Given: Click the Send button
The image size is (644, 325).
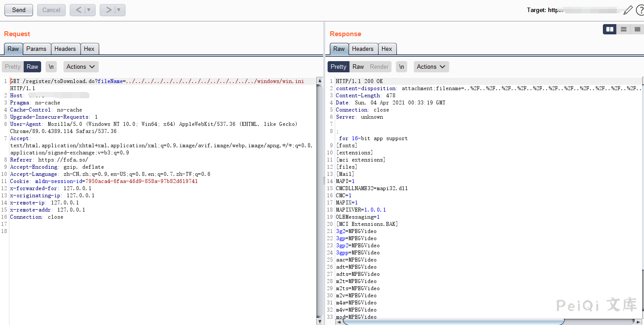Looking at the screenshot, I should (19, 10).
